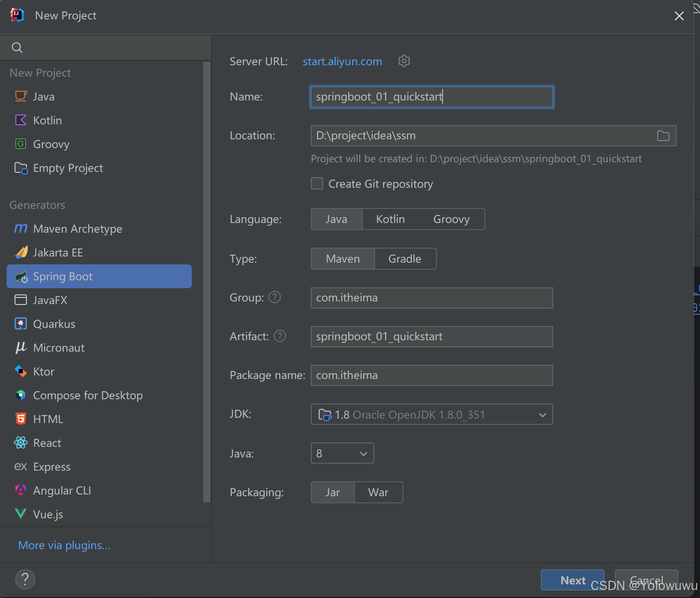Select Kotlin as the language
The image size is (700, 598).
[390, 219]
